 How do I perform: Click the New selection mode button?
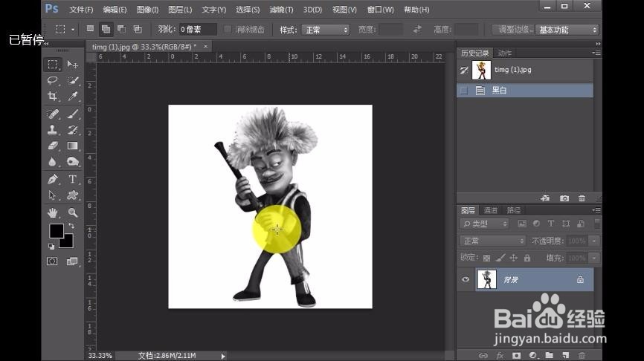click(90, 29)
